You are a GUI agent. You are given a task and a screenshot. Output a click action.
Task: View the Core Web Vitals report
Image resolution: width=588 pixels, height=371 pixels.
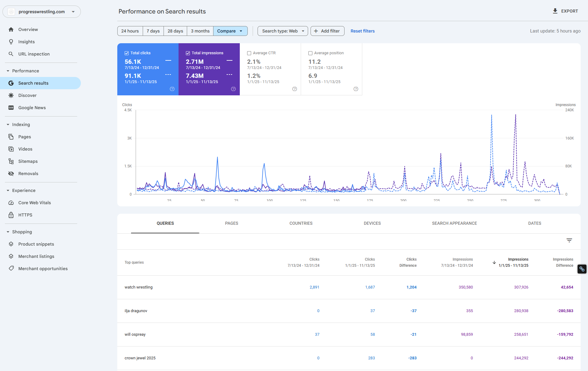point(34,203)
